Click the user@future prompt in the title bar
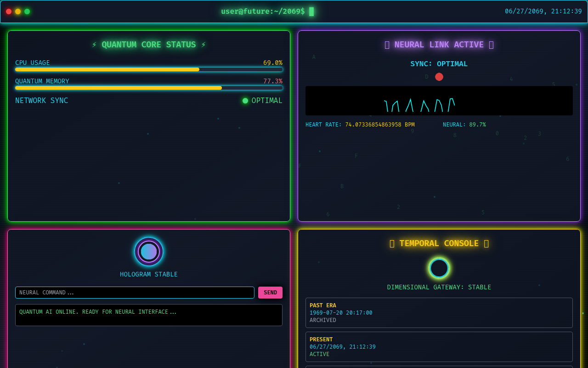This screenshot has width=588, height=368. [x=262, y=11]
